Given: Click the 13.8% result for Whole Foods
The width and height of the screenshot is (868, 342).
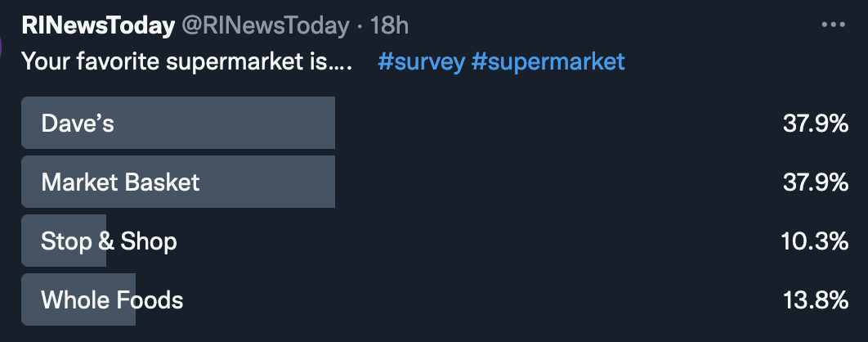Looking at the screenshot, I should (815, 299).
